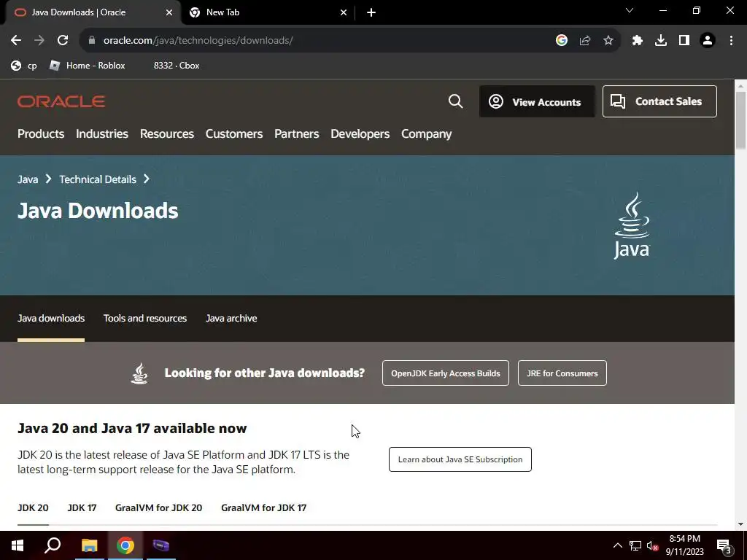
Task: Close the New Tab tab
Action: 344,13
